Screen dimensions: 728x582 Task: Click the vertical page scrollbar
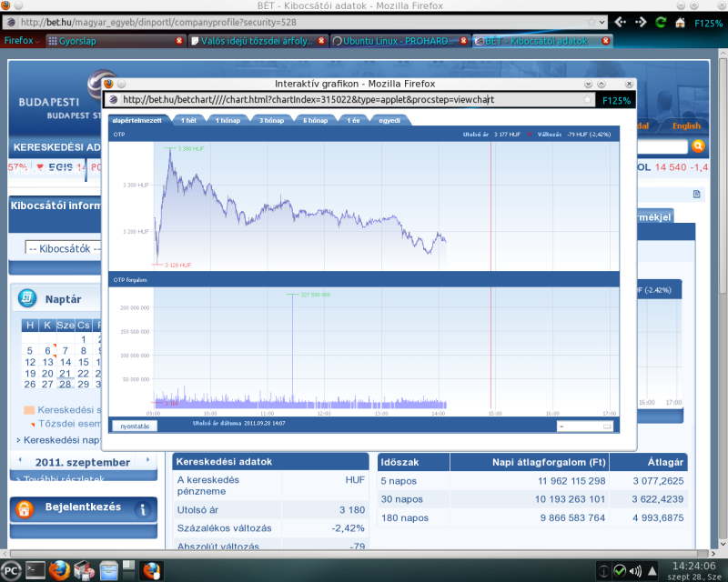(x=723, y=176)
